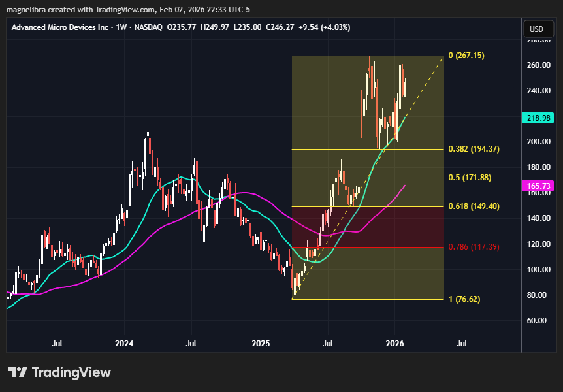This screenshot has width=563, height=392.
Task: Click the Advanced Micro Devices Inc title
Action: (x=60, y=27)
